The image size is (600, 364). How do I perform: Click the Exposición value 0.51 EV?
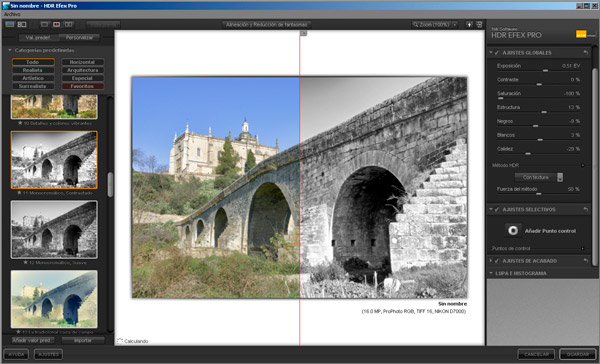571,66
